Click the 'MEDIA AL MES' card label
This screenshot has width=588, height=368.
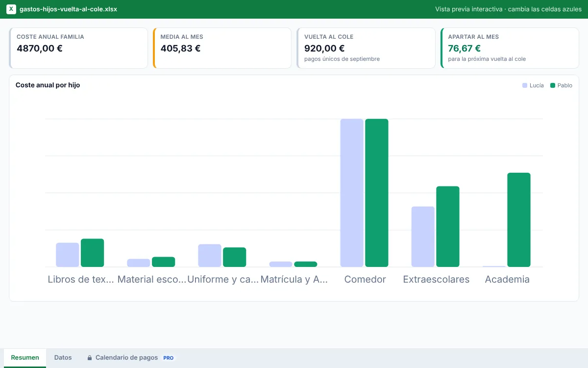tap(182, 37)
